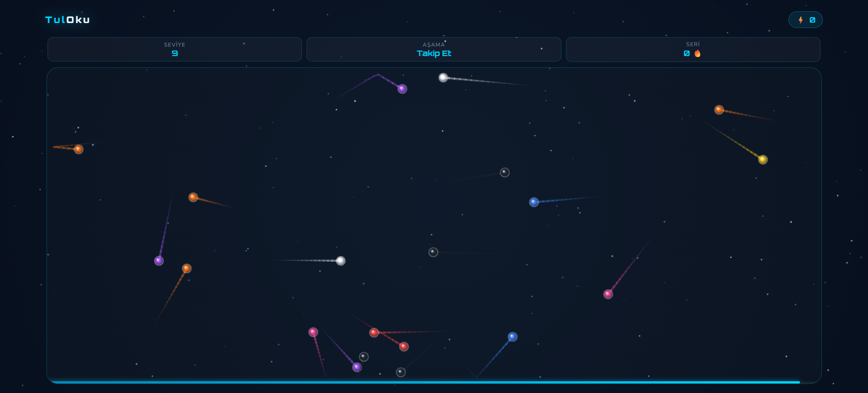Click the TulOku logo
The image size is (868, 393).
pos(67,20)
